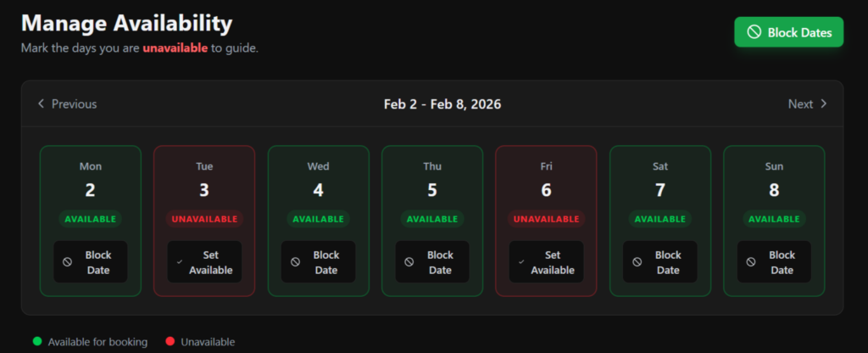Image resolution: width=868 pixels, height=353 pixels.
Task: Click the UNAVAILABLE badge on Tuesday 3
Action: pos(204,219)
